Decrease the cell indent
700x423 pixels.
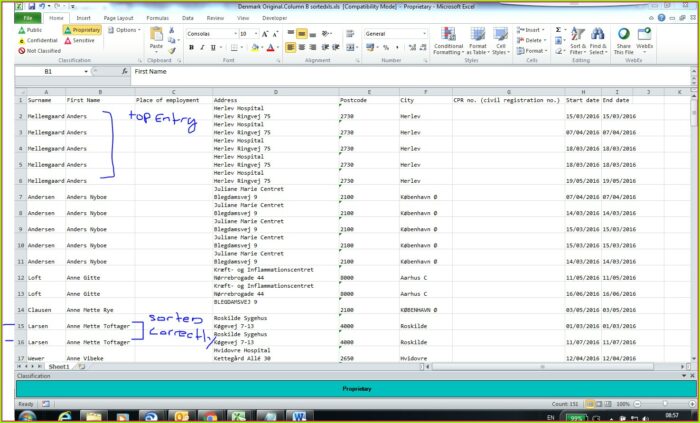click(325, 47)
